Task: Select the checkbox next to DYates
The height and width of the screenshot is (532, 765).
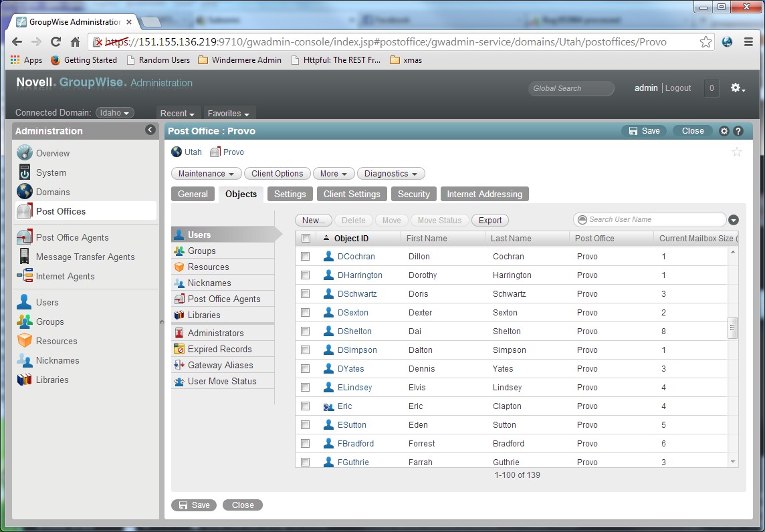Action: (306, 369)
